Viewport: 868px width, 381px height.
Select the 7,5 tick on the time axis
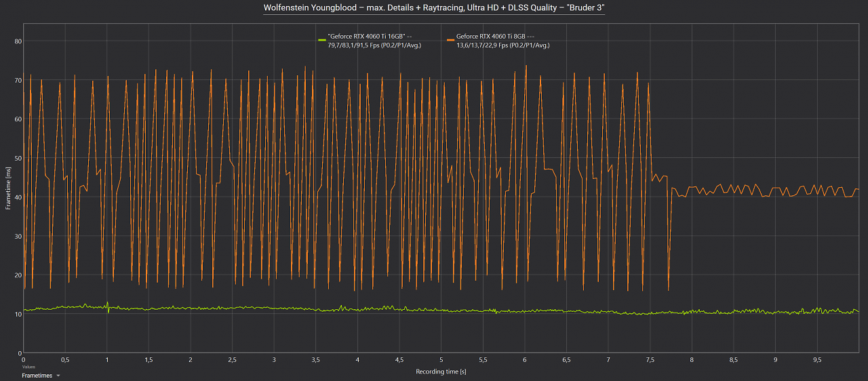coord(650,360)
